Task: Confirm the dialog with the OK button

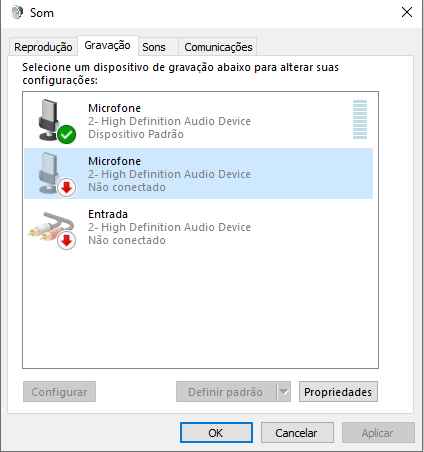Action: 216,433
